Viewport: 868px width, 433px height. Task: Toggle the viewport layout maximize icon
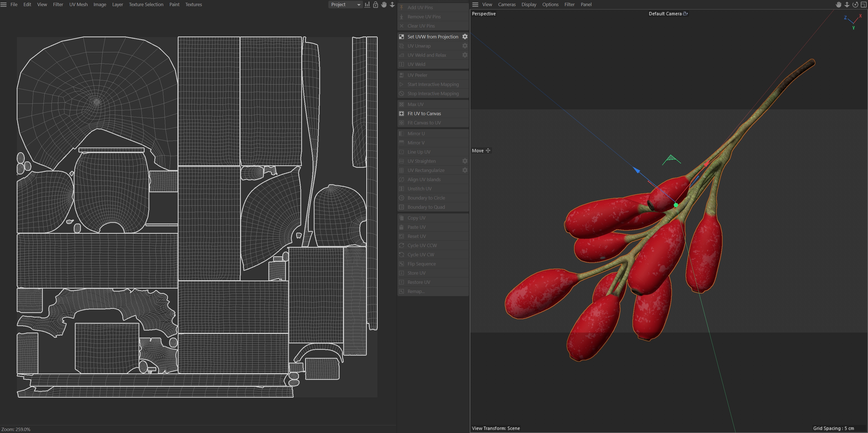tap(864, 4)
